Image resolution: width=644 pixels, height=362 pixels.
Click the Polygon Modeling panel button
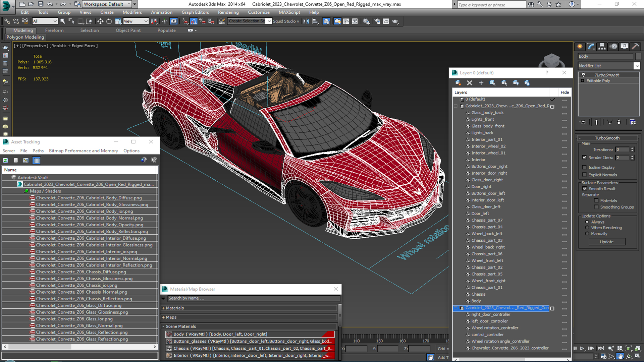[25, 37]
